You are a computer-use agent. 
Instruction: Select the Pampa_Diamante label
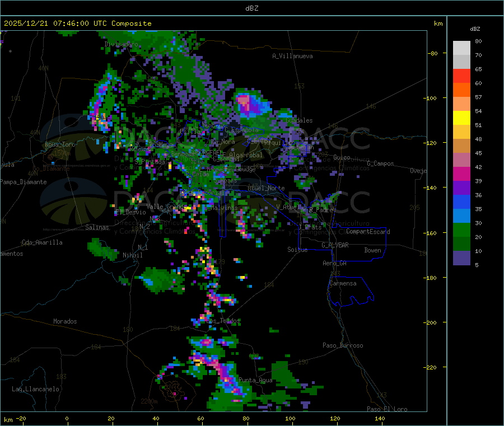click(x=24, y=182)
